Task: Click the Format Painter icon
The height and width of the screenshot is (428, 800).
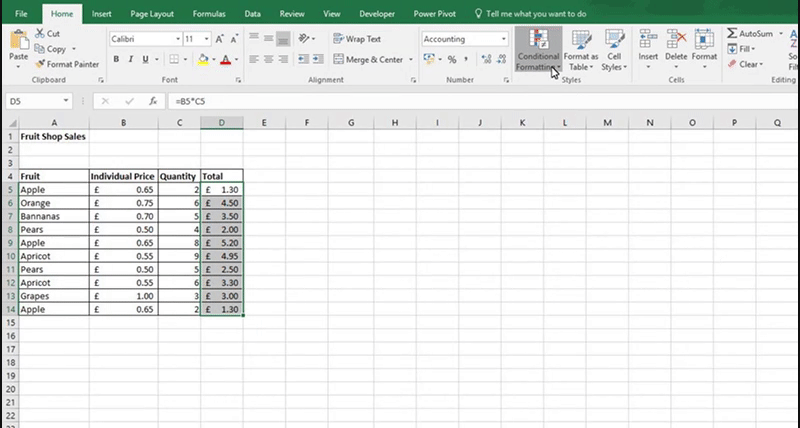Action: point(40,64)
